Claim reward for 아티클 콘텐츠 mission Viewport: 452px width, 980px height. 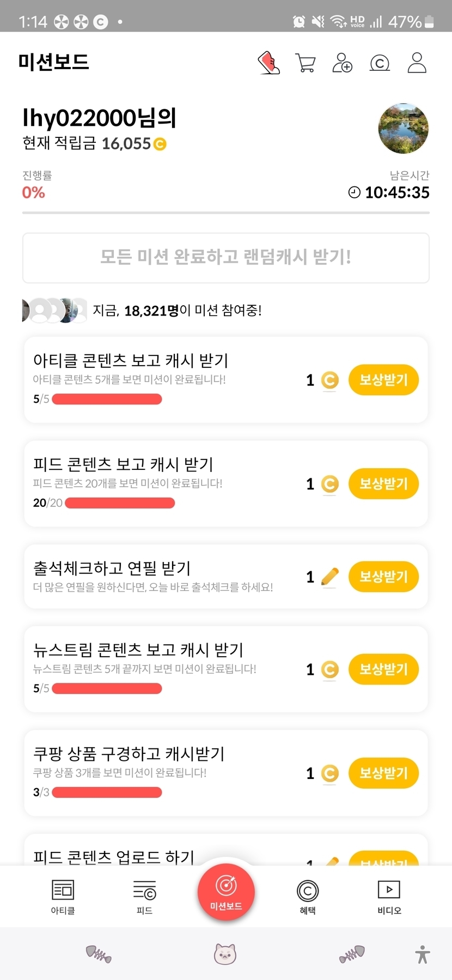tap(383, 380)
